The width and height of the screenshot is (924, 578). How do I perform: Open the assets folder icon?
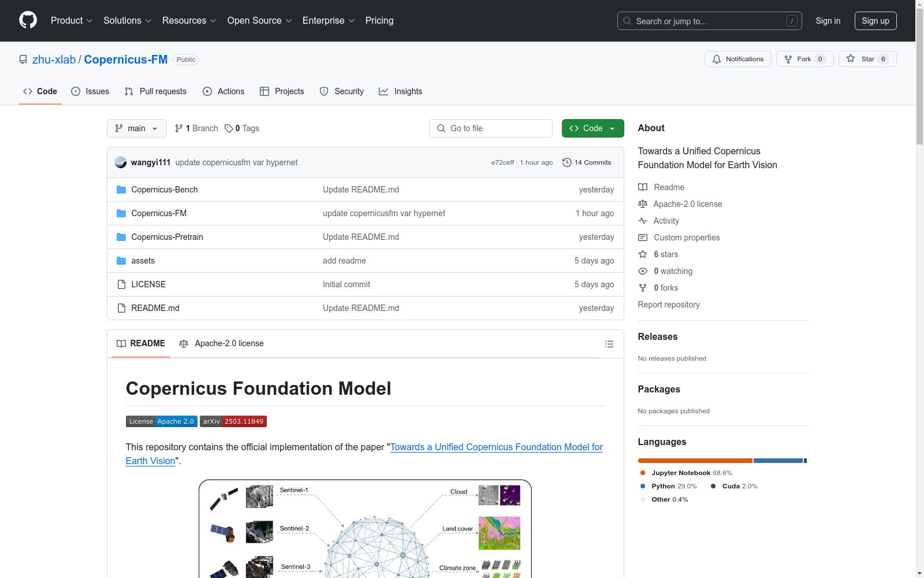[121, 261]
